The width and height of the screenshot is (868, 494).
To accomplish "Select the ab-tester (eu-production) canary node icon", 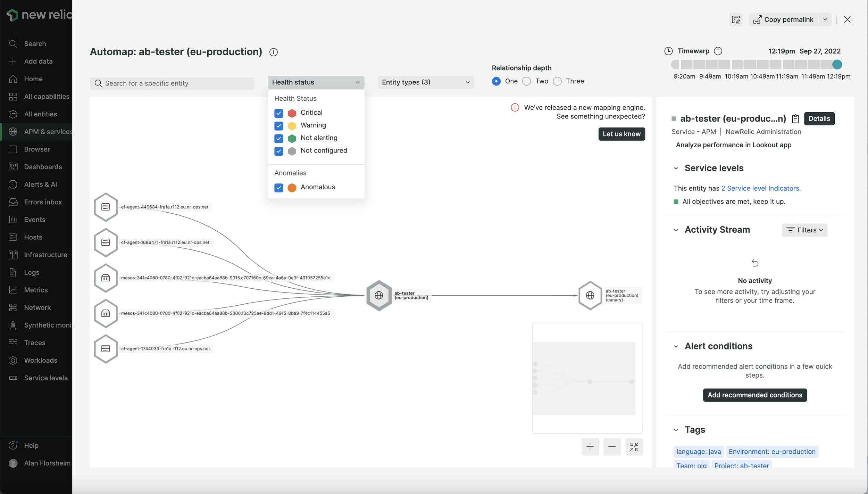I will click(590, 296).
